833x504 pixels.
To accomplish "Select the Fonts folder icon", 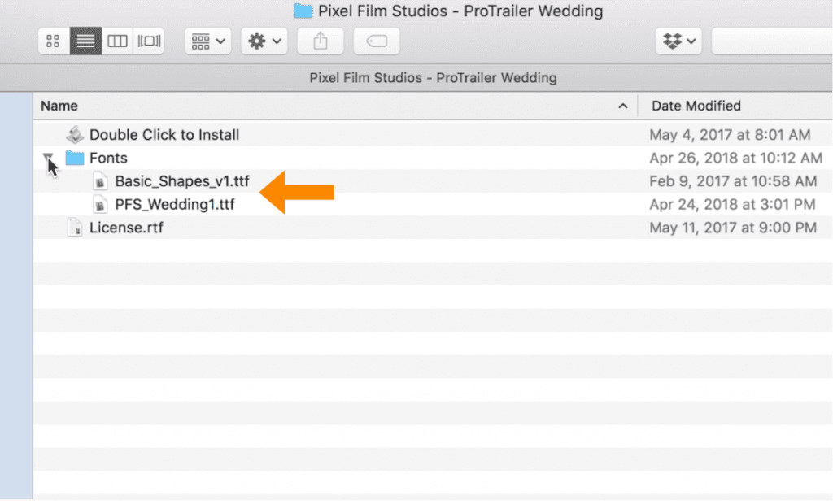I will click(75, 158).
